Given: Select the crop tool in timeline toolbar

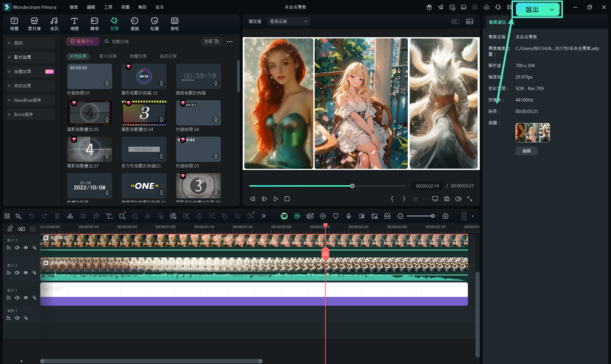Looking at the screenshot, I should click(x=83, y=216).
